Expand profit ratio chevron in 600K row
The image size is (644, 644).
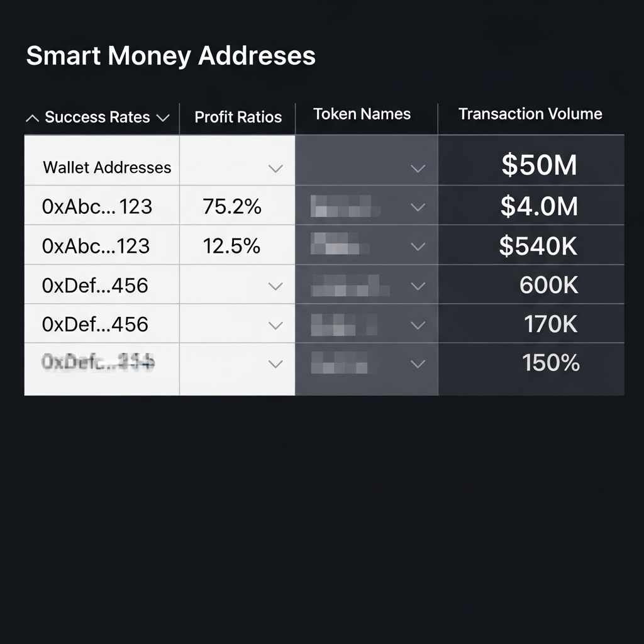point(275,286)
